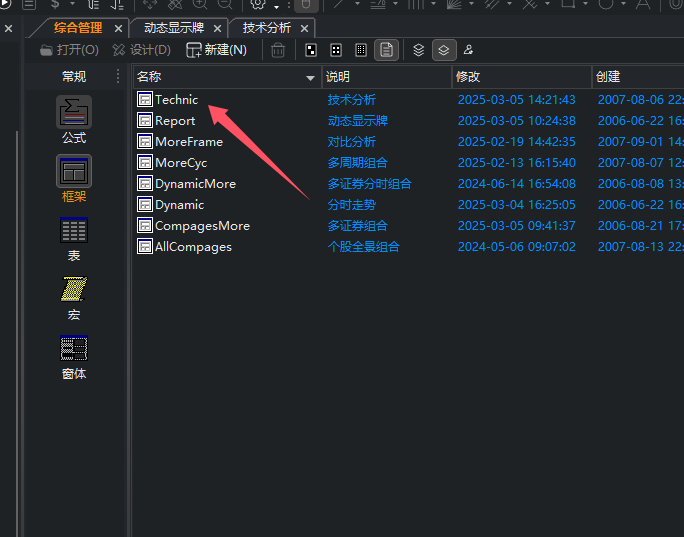
Task: Click the 多周期组合 description cell
Action: (x=358, y=162)
